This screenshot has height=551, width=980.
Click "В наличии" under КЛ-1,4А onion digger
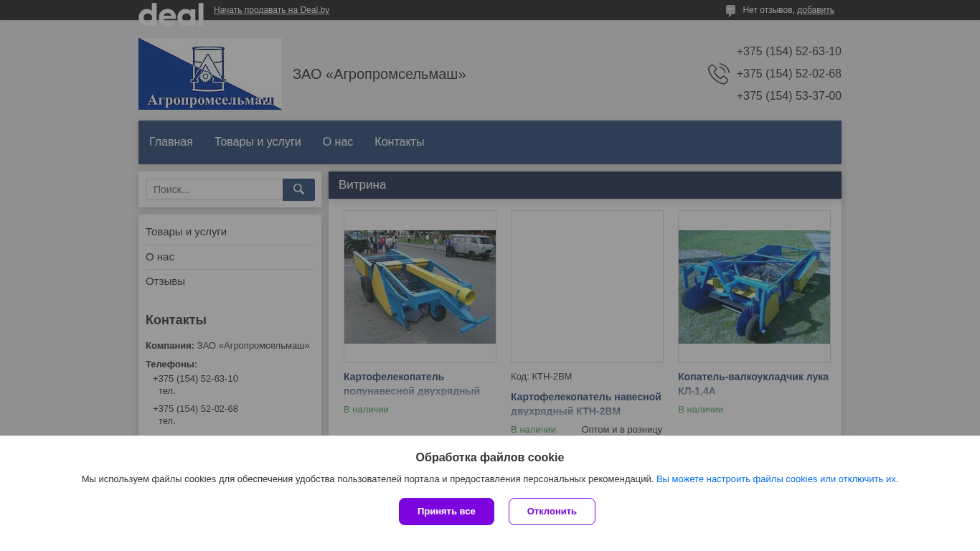(x=700, y=410)
